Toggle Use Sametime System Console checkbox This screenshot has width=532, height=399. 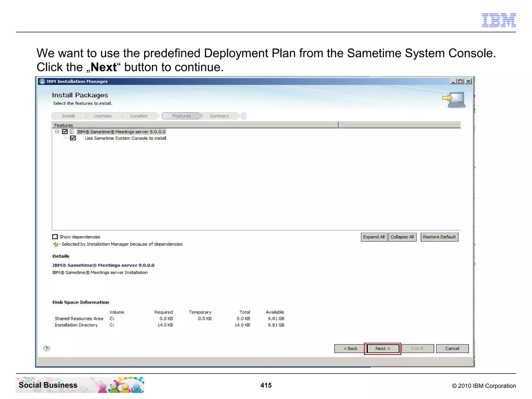(73, 138)
